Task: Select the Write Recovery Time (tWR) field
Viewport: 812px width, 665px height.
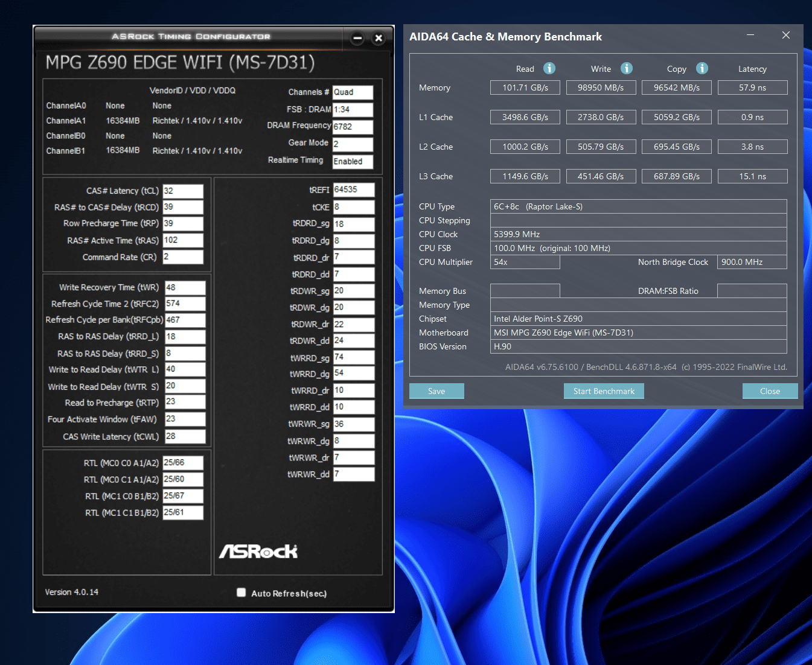Action: 185,287
